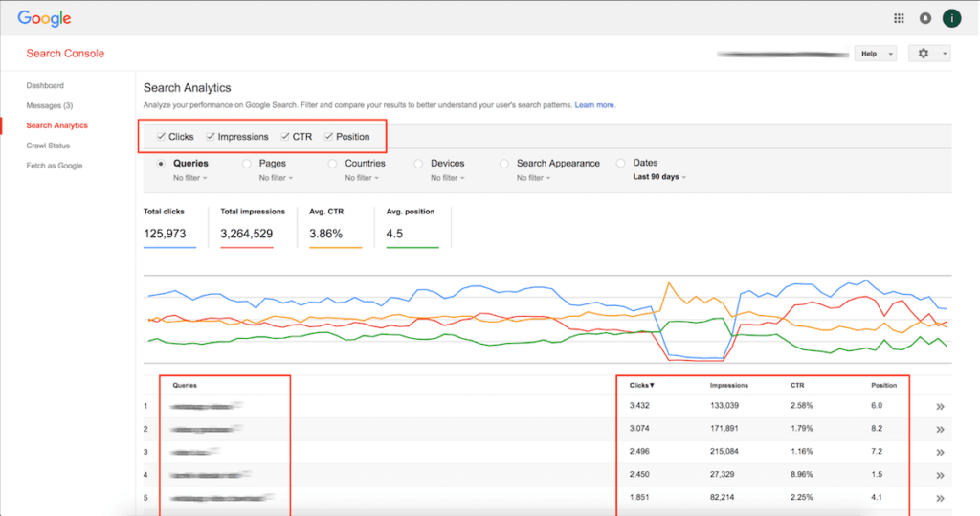Click the 1.79% CTR cell
The image size is (980, 516).
(802, 429)
